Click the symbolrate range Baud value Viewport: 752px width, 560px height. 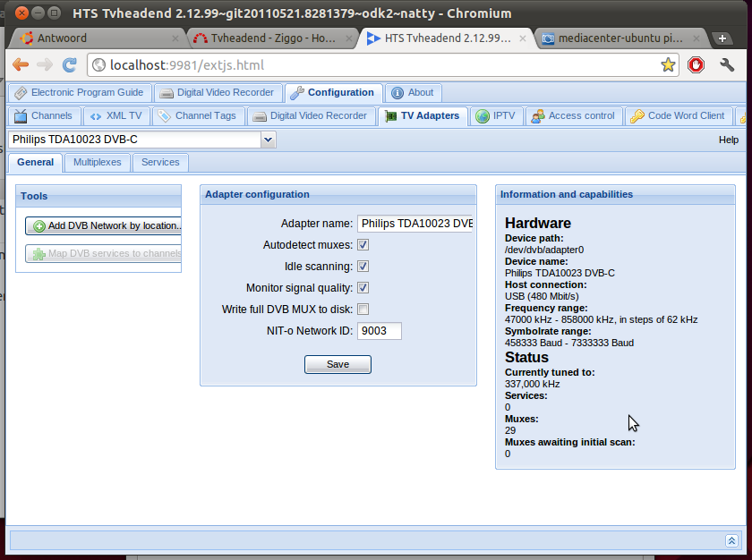tap(569, 343)
